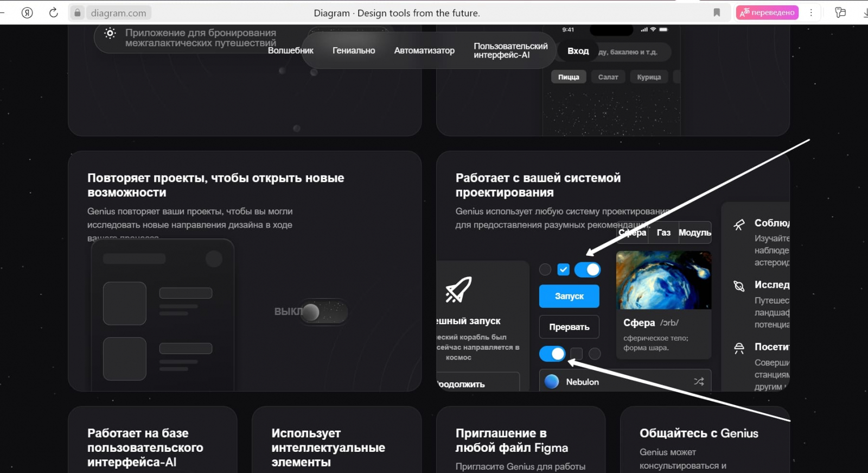Click the shuffle icon in the Nebulon row
Image resolution: width=868 pixels, height=473 pixels.
point(699,382)
